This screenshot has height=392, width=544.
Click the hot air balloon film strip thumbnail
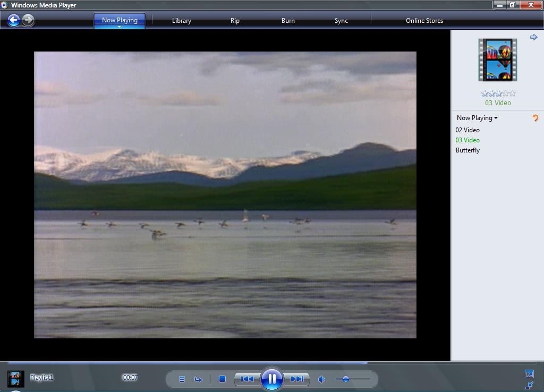click(497, 59)
